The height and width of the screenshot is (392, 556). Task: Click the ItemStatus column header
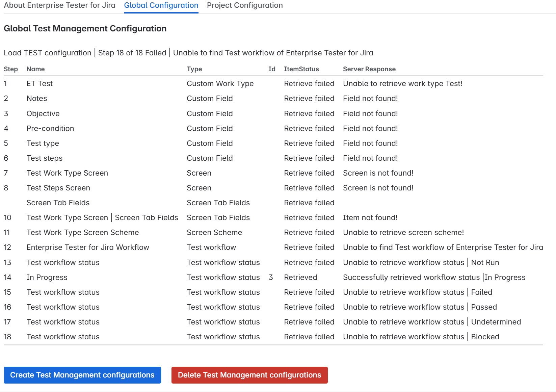(301, 69)
